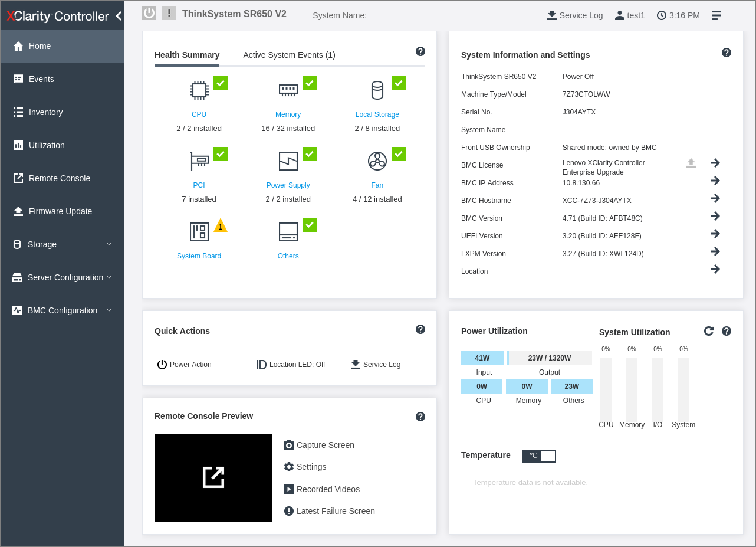Click the CPU system utilization bar

[x=606, y=390]
